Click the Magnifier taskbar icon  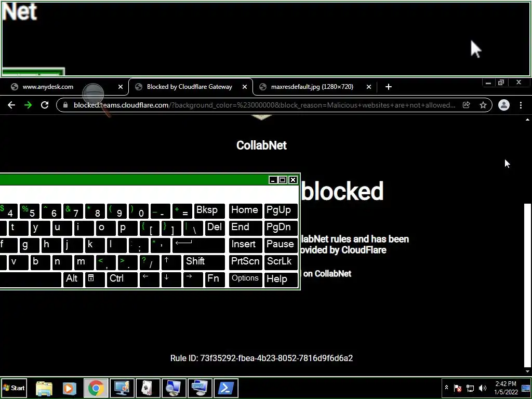point(174,388)
